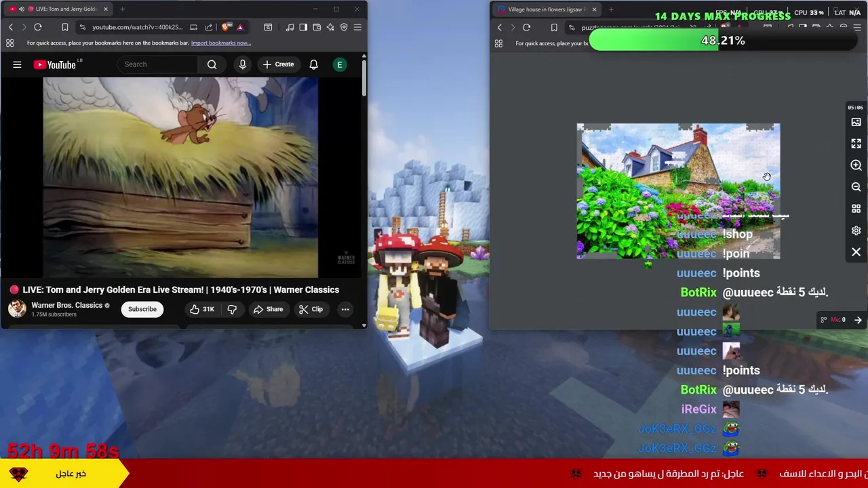Open the YouTube Create menu
Viewport: 868px width, 488px height.
tap(278, 64)
